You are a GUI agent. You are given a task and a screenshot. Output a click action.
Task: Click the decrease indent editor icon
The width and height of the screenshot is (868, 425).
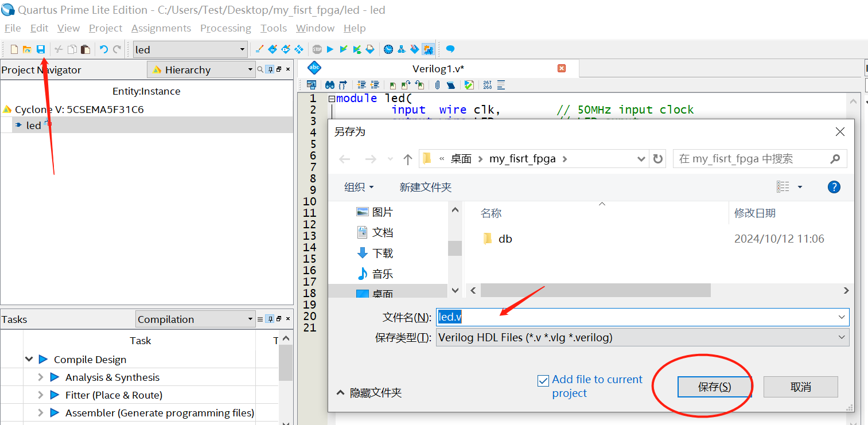(375, 85)
